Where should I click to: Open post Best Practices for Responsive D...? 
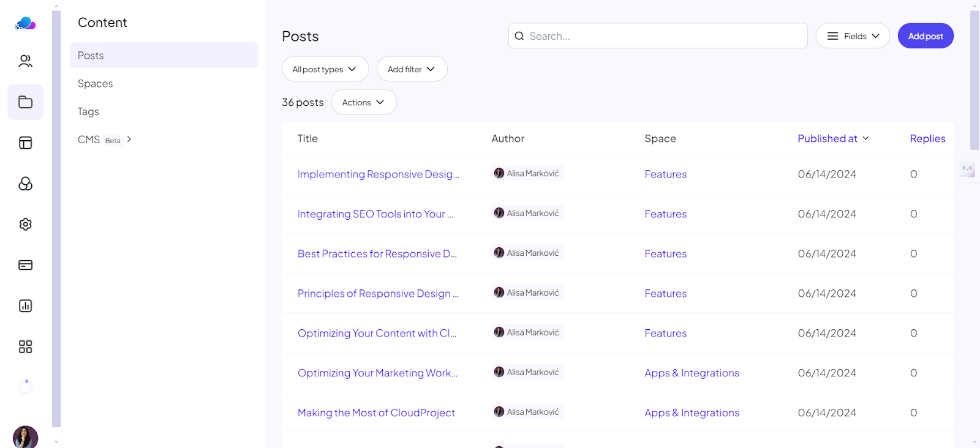pyautogui.click(x=377, y=253)
